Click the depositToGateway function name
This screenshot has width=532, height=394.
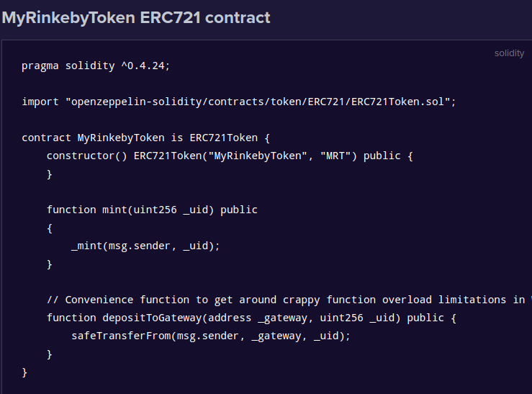click(x=152, y=318)
